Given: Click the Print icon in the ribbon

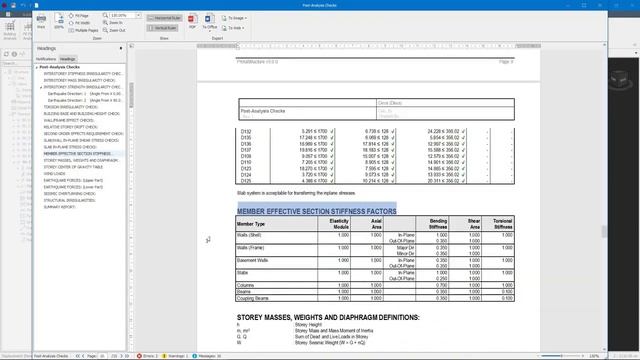Looking at the screenshot, I should pos(41,21).
